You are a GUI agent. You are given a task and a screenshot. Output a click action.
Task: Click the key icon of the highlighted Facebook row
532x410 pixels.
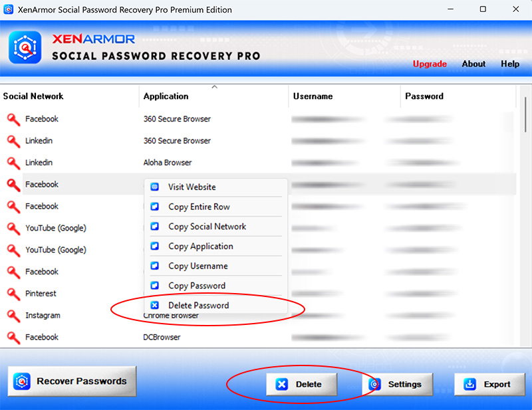[13, 185]
